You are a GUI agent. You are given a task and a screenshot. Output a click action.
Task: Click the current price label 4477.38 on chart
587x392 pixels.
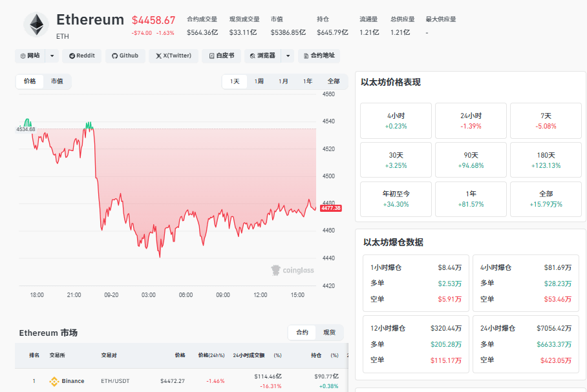pos(331,208)
